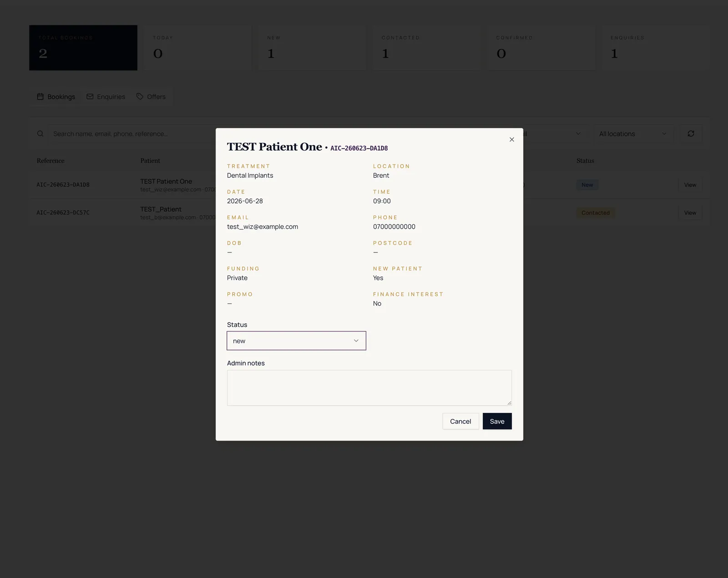The image size is (728, 578).
Task: Click the phone number 07000000000 in dialog
Action: (394, 226)
